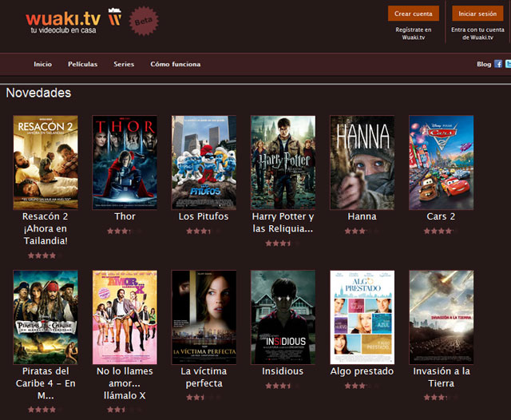This screenshot has height=420, width=511.
Task: Click the star rating under Algo prestado
Action: [362, 386]
